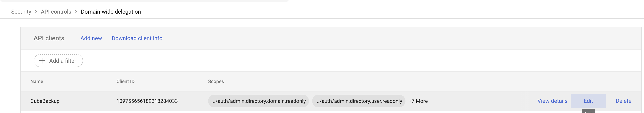The width and height of the screenshot is (644, 113).
Task: Go to Security breadcrumb
Action: coord(21,12)
